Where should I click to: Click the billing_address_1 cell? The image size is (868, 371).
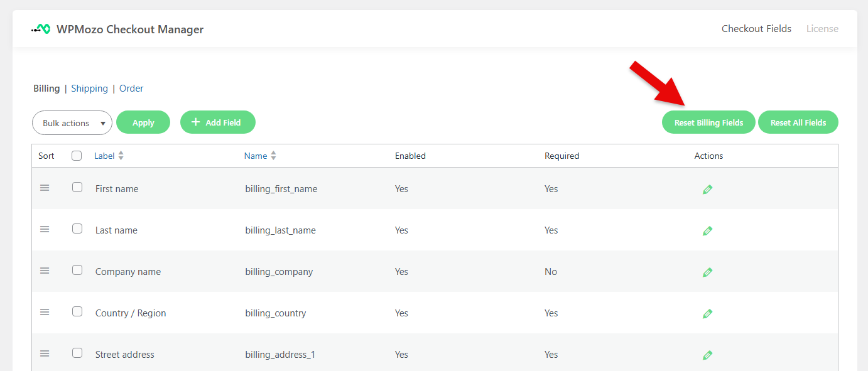pyautogui.click(x=280, y=355)
